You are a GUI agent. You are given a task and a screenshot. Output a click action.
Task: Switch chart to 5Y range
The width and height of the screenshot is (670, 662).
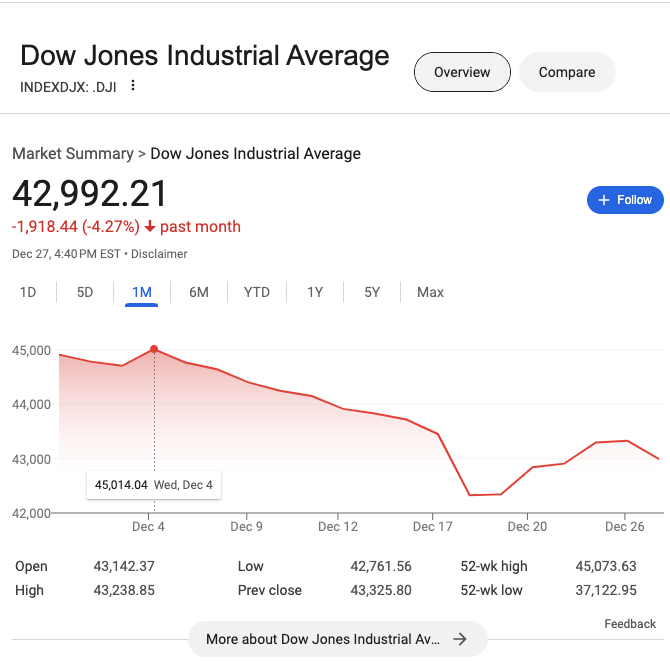[x=372, y=292]
